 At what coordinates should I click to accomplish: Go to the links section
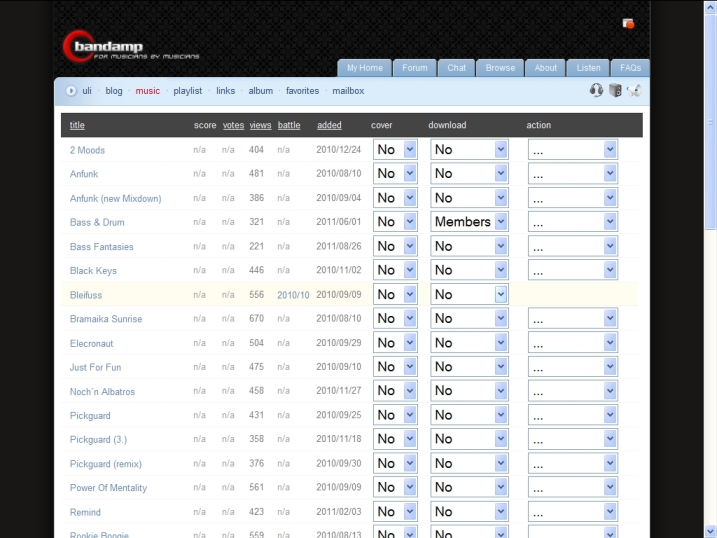(225, 91)
